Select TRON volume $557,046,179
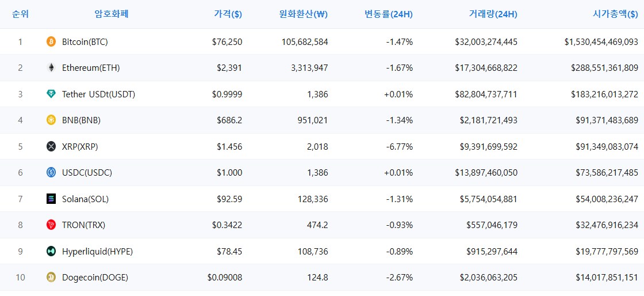 coord(492,225)
